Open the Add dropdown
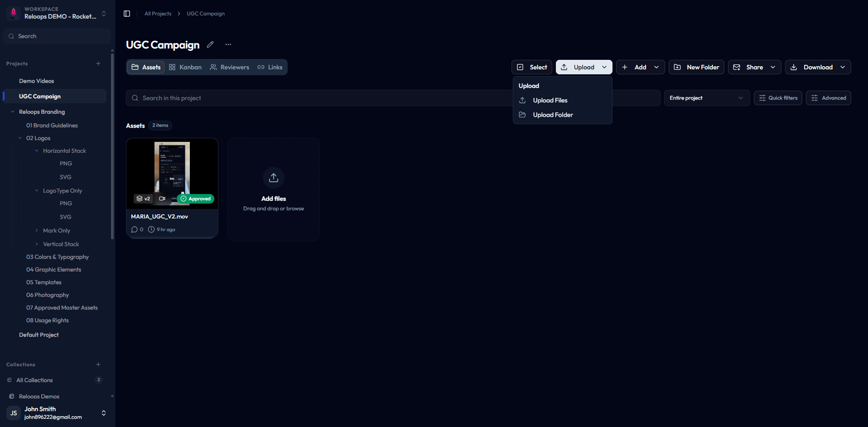 [x=640, y=67]
